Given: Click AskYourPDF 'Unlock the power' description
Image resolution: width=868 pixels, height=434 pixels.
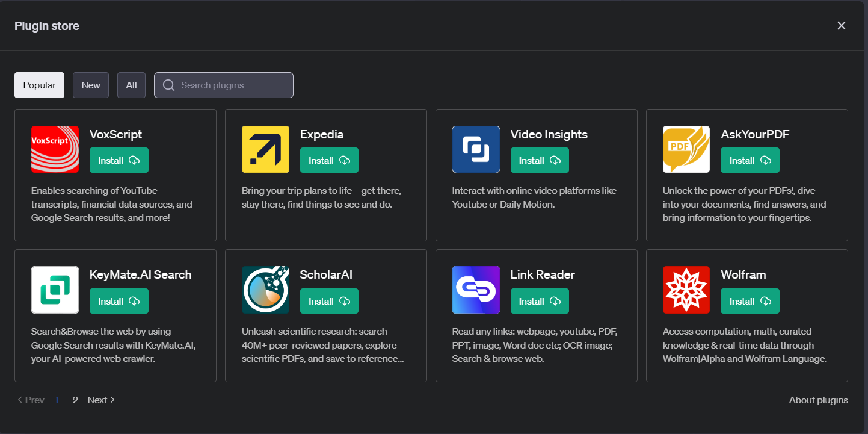Looking at the screenshot, I should click(745, 204).
